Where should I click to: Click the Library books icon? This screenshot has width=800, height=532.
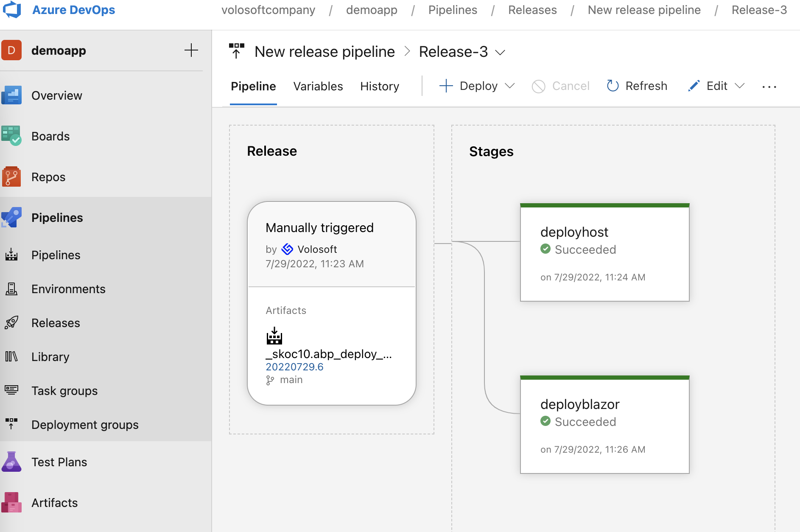11,356
